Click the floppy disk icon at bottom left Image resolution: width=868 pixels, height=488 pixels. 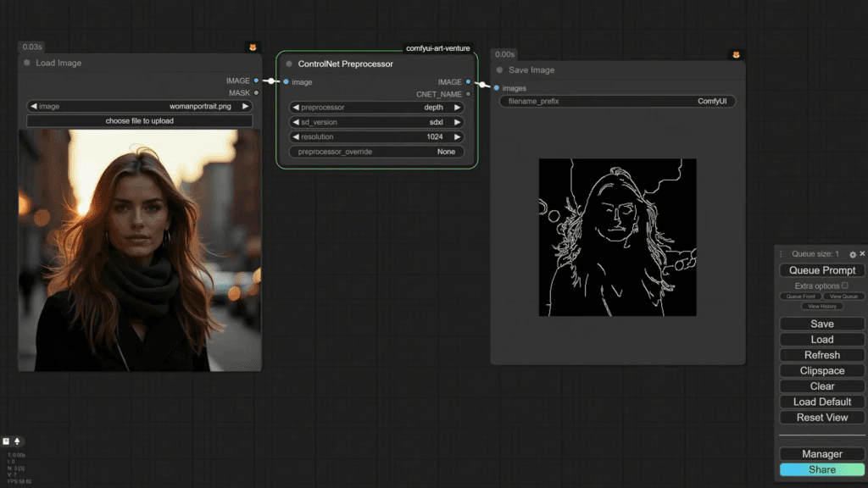(x=6, y=441)
